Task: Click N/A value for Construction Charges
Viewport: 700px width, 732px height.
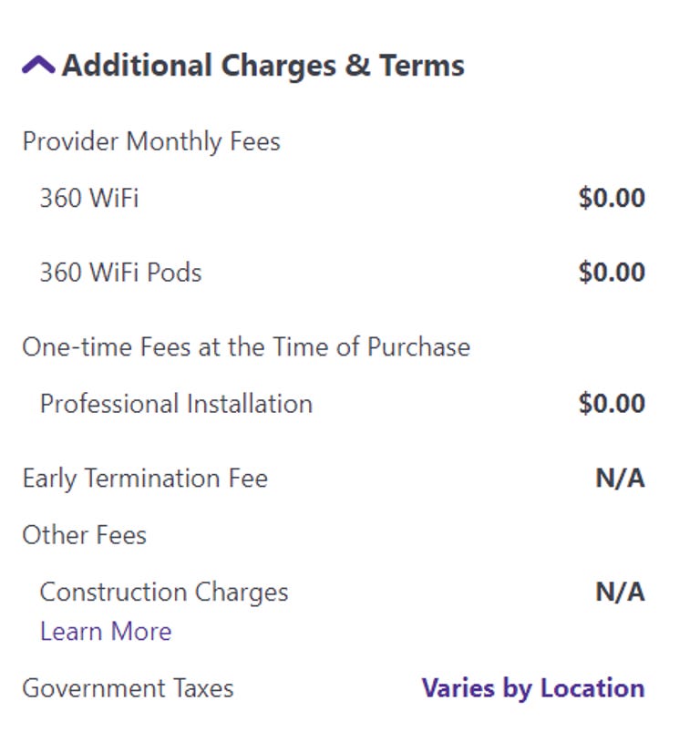Action: click(620, 593)
